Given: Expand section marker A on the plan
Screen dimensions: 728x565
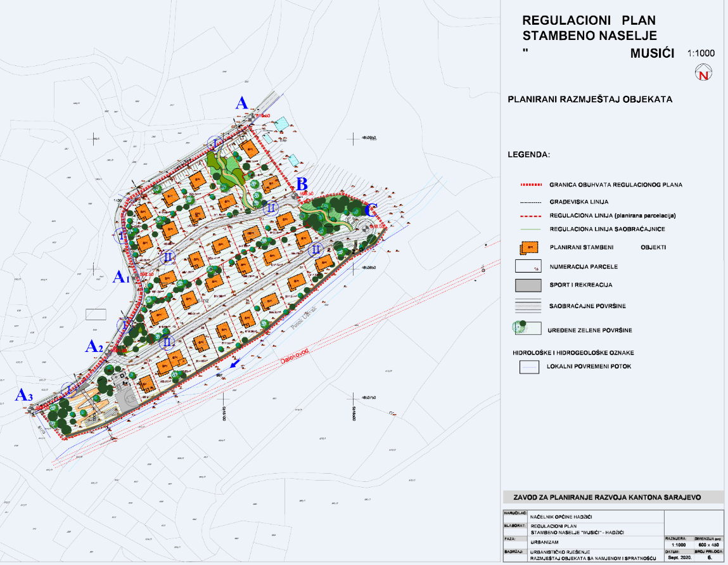Looking at the screenshot, I should click(243, 102).
